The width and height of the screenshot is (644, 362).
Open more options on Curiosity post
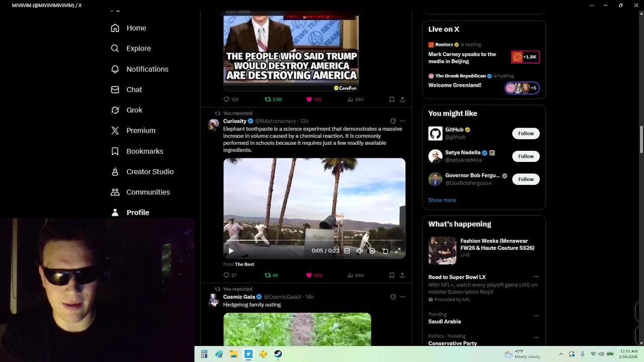(x=403, y=121)
